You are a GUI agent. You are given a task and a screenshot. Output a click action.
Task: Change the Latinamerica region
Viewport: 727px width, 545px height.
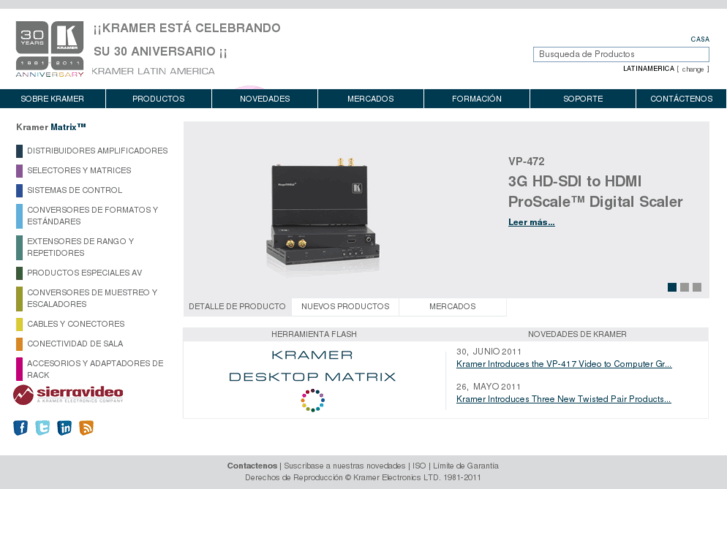coord(693,69)
